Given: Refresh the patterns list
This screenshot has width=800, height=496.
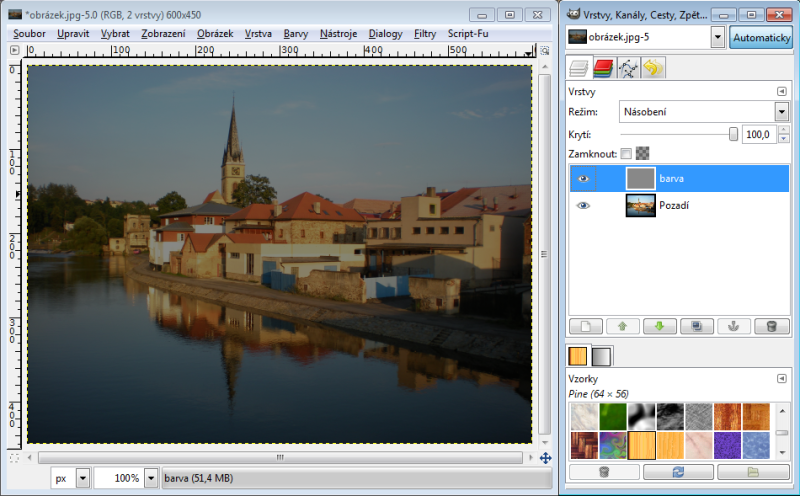Looking at the screenshot, I should click(678, 472).
